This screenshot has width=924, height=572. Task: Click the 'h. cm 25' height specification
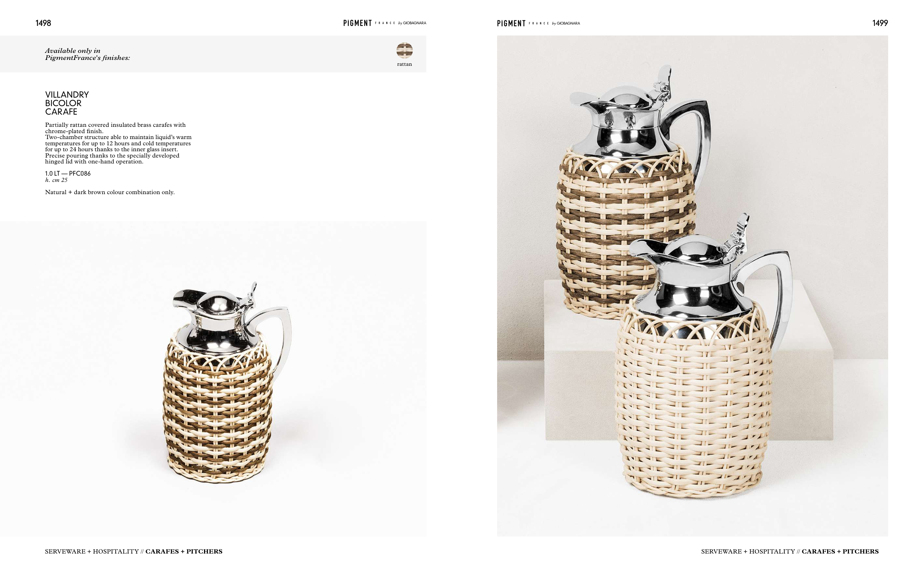tap(56, 180)
